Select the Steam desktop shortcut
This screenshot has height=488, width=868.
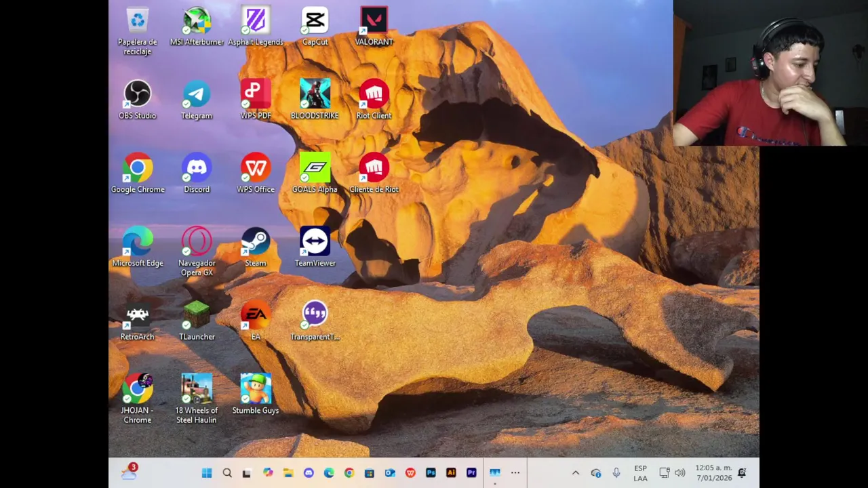click(256, 248)
